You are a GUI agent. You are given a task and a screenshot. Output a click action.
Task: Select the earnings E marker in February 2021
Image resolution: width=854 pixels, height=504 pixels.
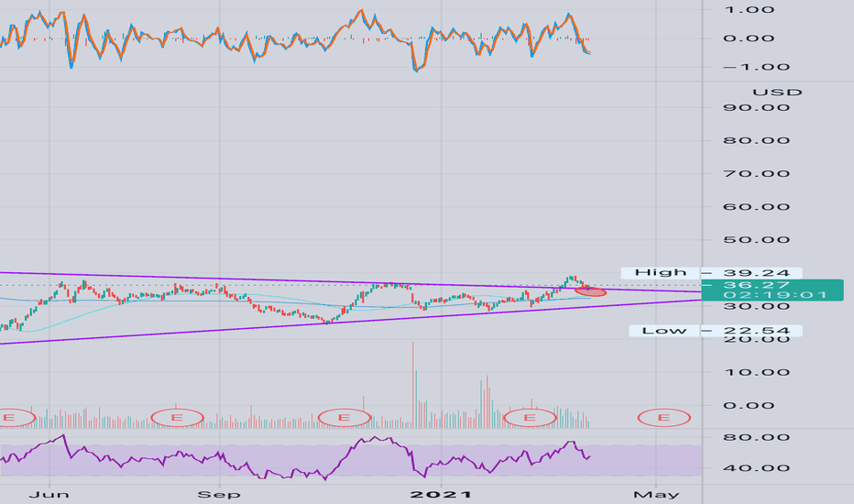(530, 418)
